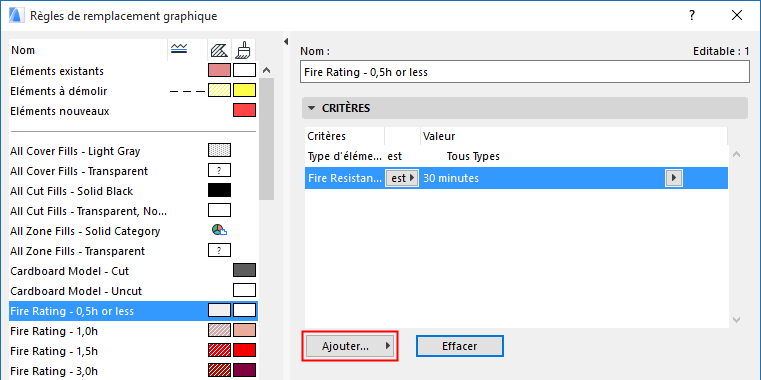Image resolution: width=761 pixels, height=380 pixels.
Task: Open the 'est' operator dropdown
Action: click(x=402, y=178)
